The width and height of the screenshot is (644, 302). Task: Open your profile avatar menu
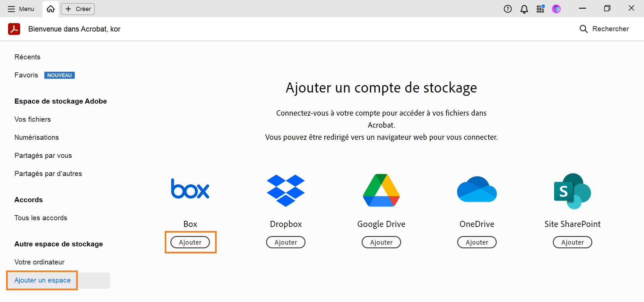[x=556, y=9]
